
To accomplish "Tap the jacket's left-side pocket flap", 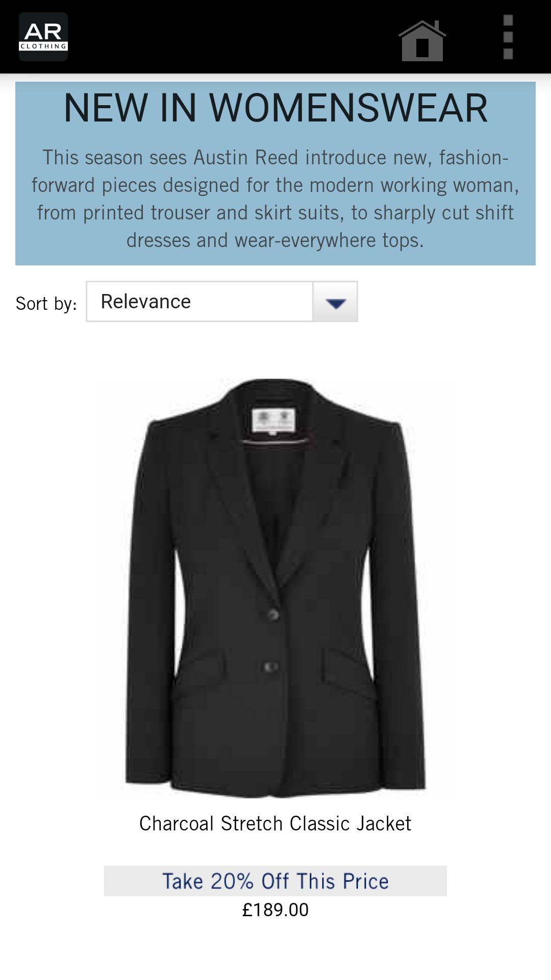I will point(200,675).
